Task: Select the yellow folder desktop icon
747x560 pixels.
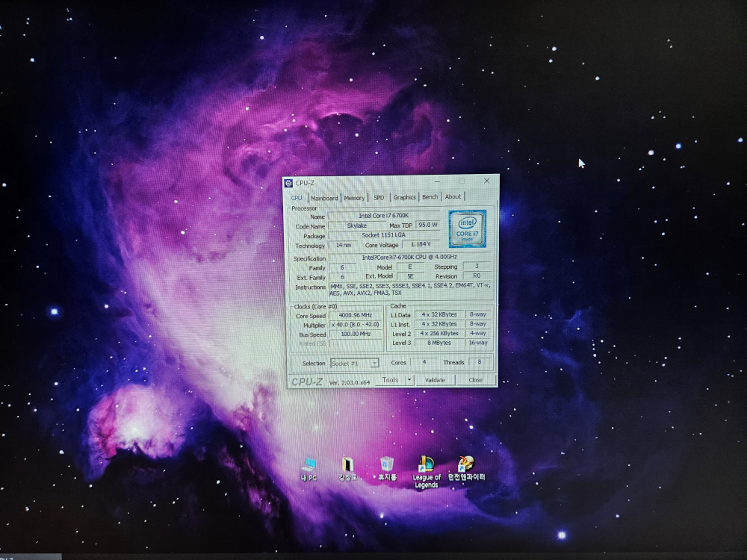Action: pos(347,465)
